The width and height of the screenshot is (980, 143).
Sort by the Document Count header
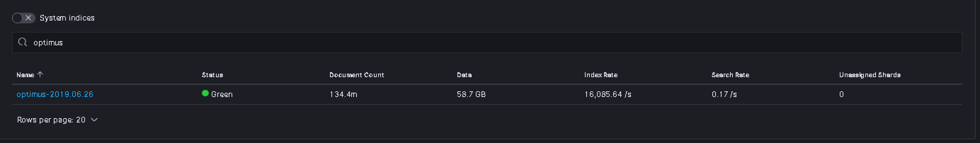(356, 75)
